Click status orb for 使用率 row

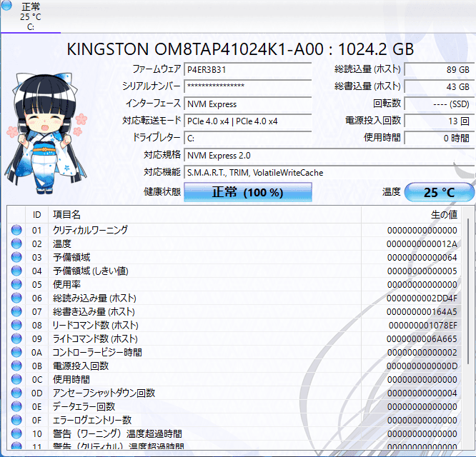click(16, 284)
